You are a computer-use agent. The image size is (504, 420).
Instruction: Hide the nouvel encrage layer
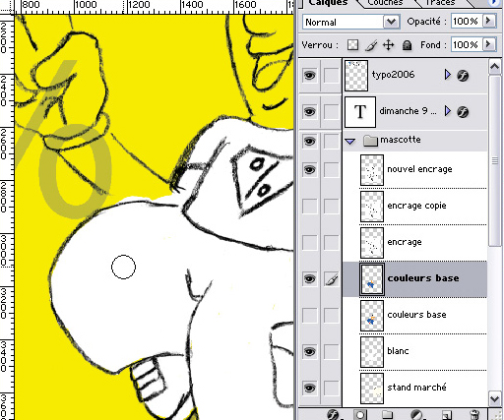tap(309, 170)
